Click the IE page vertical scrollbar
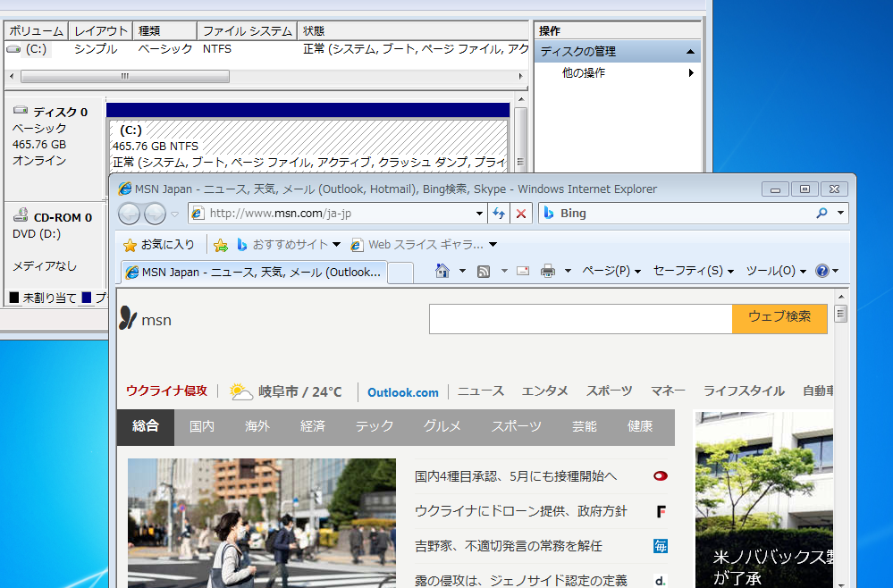Viewport: 893px width, 588px height. point(840,438)
